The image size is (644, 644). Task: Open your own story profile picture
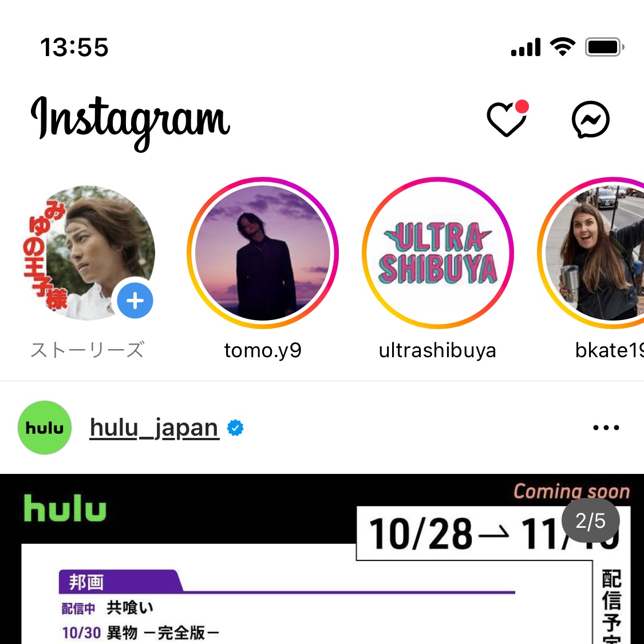[88, 252]
